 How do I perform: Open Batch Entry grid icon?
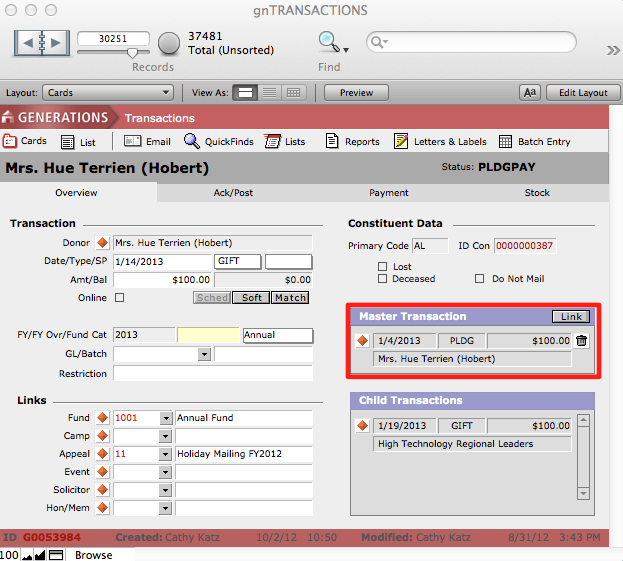click(506, 142)
